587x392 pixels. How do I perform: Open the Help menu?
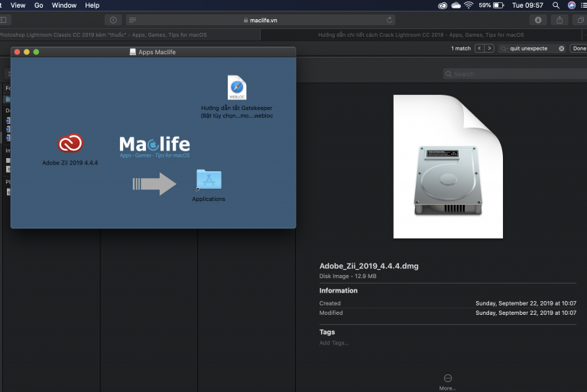[x=92, y=5]
